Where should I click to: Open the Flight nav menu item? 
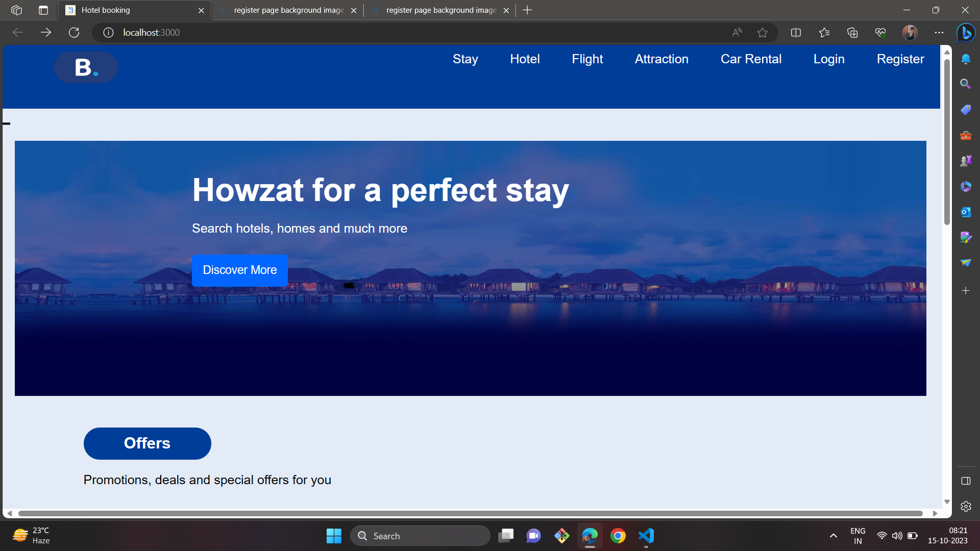[x=587, y=59]
